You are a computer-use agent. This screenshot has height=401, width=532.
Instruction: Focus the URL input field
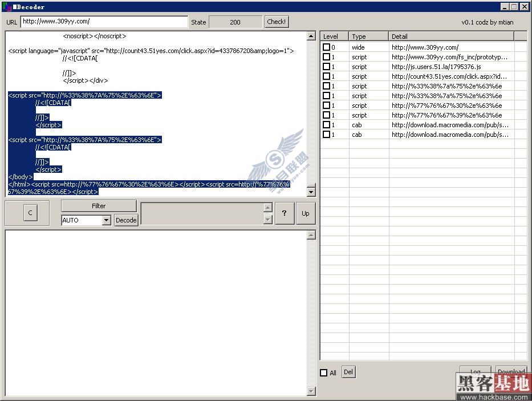click(x=104, y=22)
